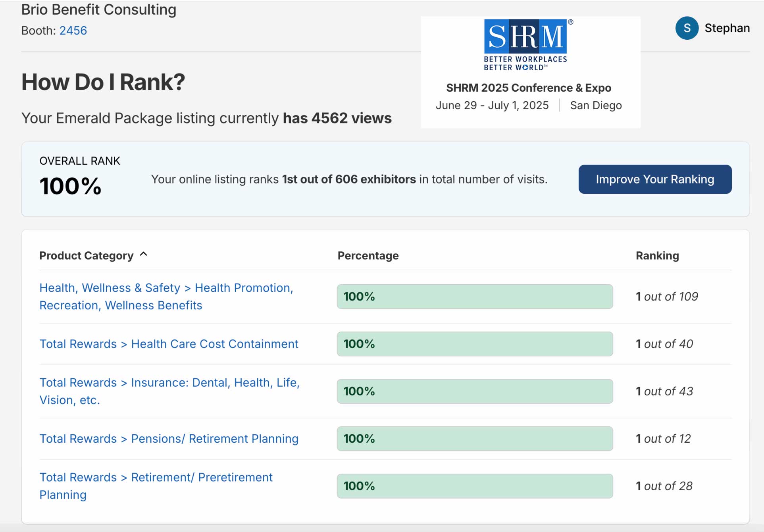Click the SHRM 2025 Conference & Expo title
The image size is (764, 532).
(528, 88)
